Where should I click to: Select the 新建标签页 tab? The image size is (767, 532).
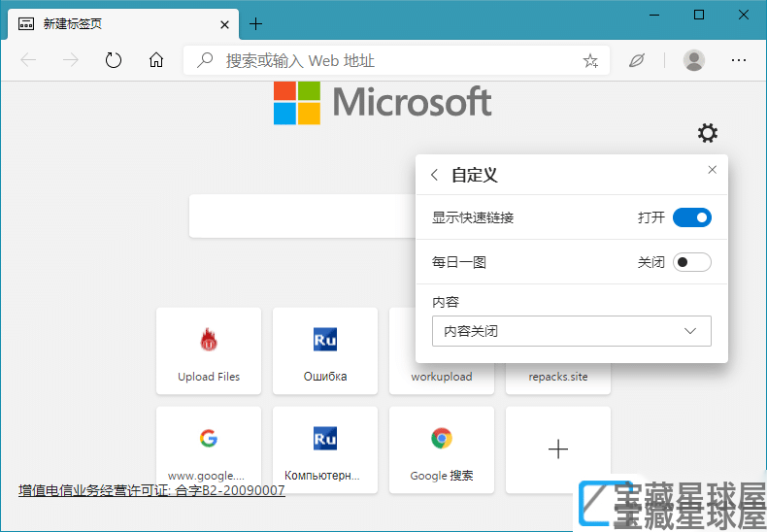pyautogui.click(x=122, y=24)
